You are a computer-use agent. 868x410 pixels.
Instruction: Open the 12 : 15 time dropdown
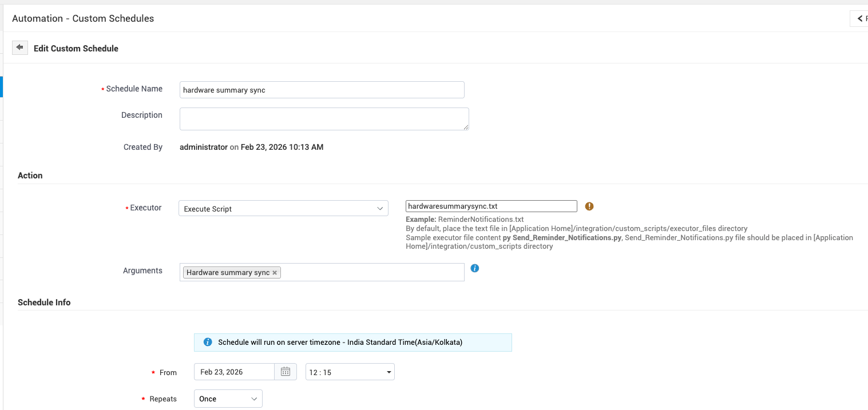pyautogui.click(x=350, y=372)
